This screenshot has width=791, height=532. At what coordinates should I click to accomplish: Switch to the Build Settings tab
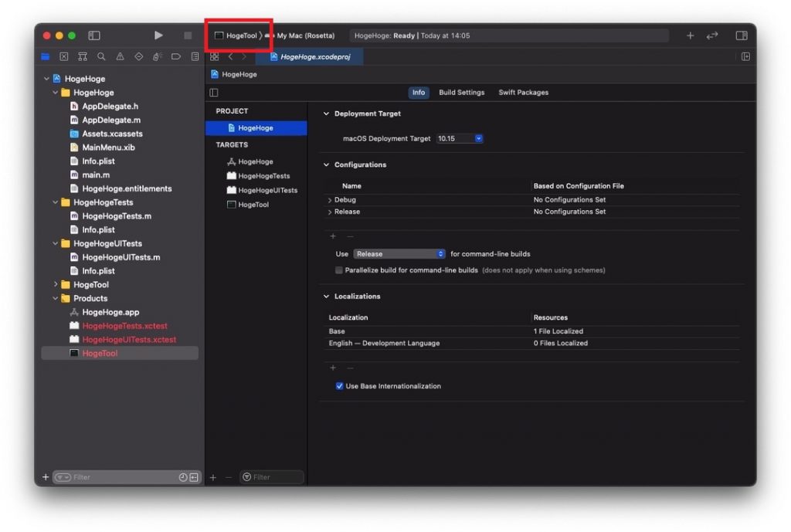462,93
